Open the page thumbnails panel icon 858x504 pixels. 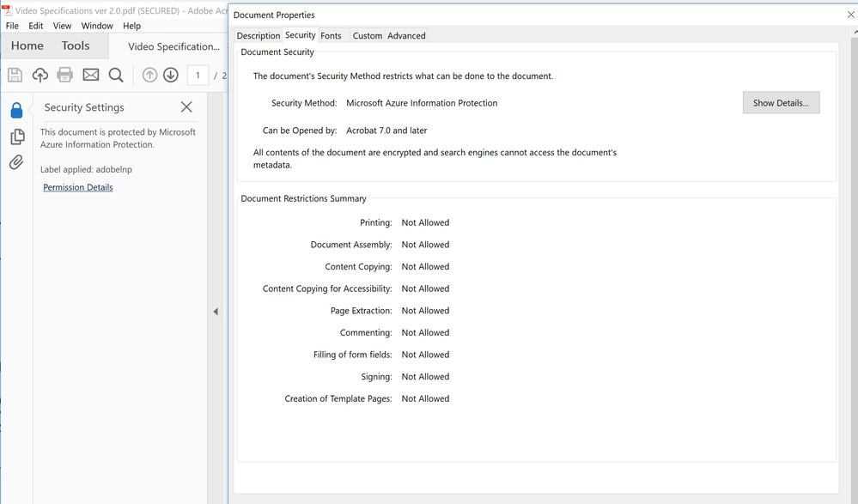coord(17,137)
